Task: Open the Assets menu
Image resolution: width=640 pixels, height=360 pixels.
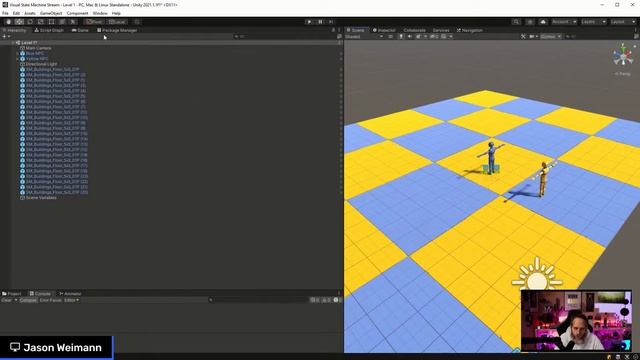Action: point(30,13)
